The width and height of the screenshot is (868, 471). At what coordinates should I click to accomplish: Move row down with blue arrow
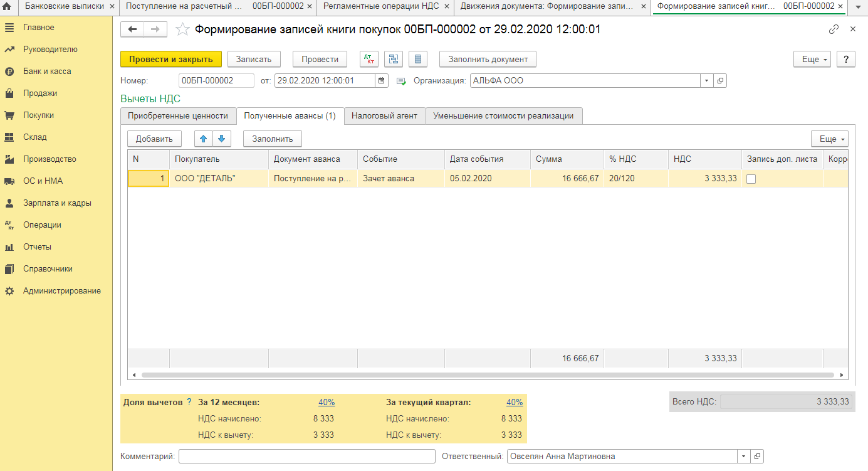tap(222, 139)
